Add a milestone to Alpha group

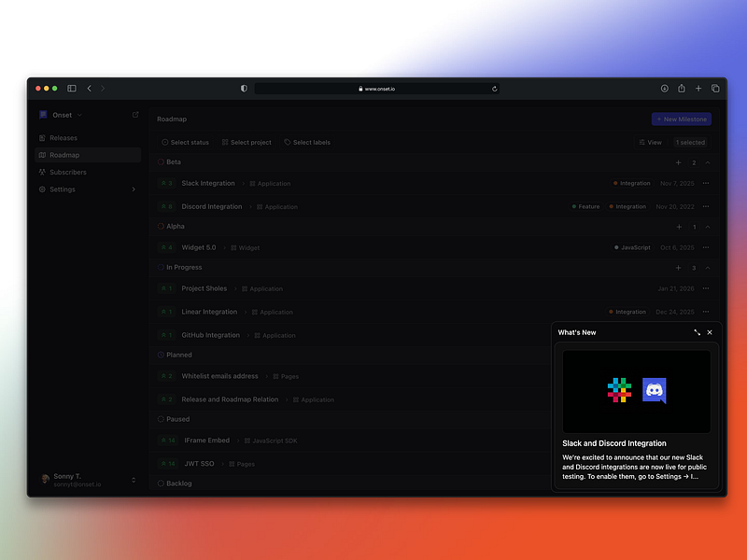[x=679, y=227]
